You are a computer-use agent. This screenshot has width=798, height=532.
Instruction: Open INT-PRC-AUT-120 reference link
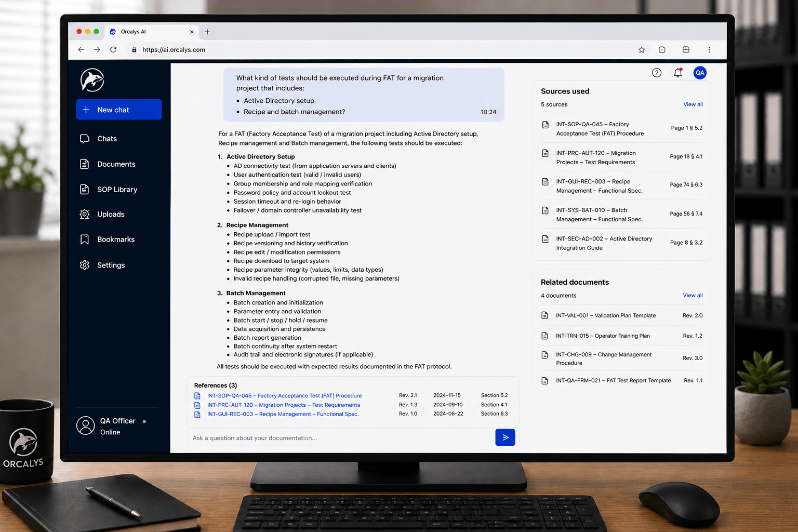tap(283, 405)
